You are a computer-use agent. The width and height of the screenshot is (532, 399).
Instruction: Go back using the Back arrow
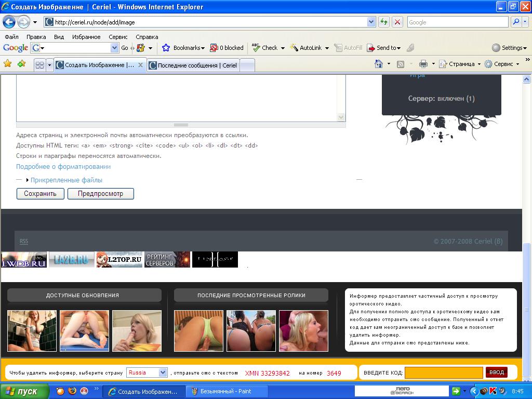pyautogui.click(x=9, y=22)
